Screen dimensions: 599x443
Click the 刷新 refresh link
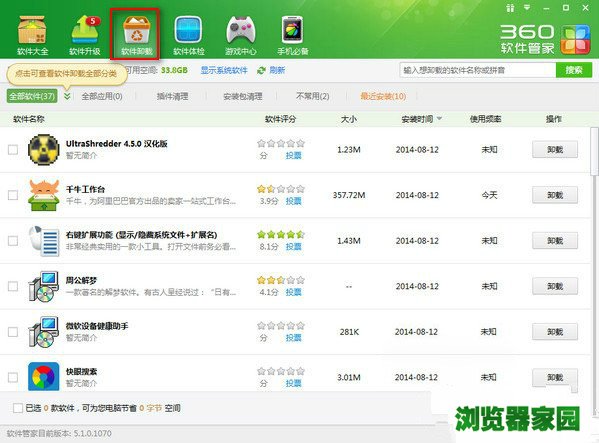pos(277,70)
